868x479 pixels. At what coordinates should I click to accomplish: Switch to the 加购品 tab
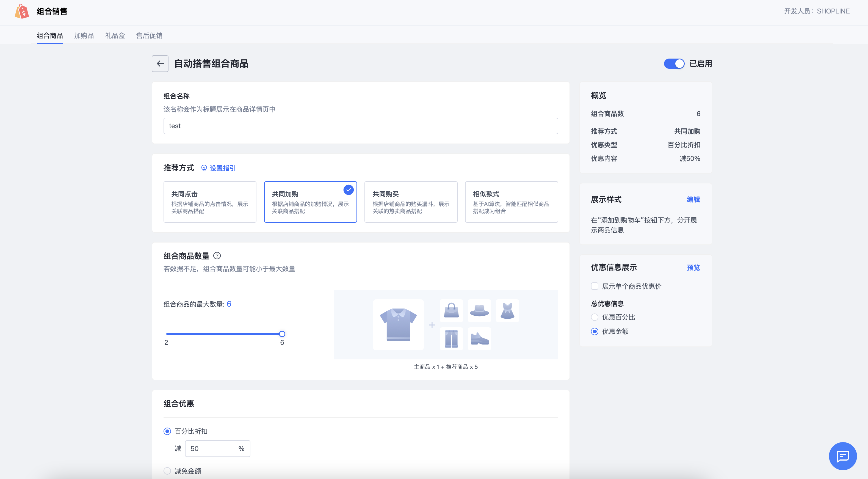tap(84, 36)
